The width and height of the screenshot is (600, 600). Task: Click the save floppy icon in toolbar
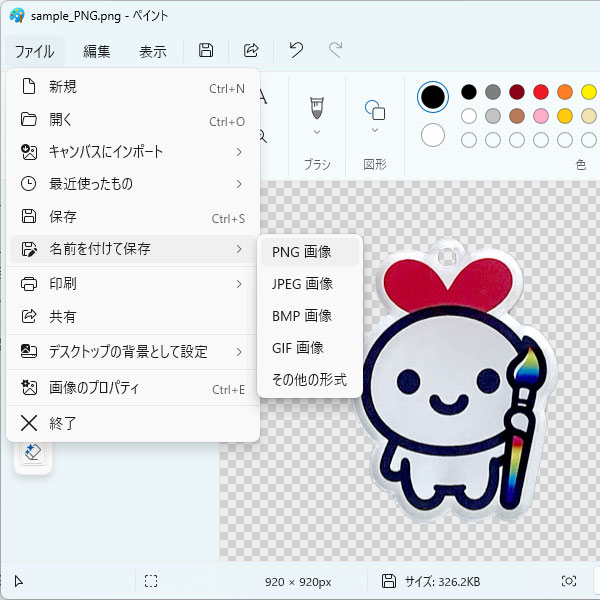(205, 50)
